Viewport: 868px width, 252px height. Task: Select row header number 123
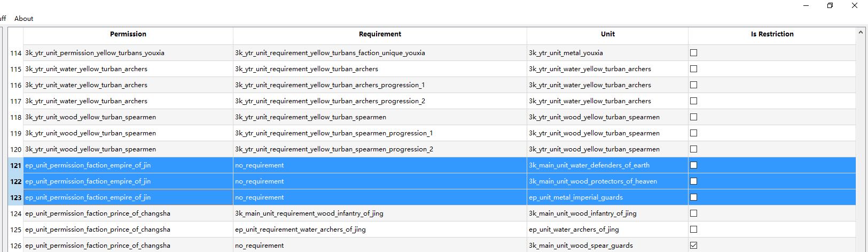(x=15, y=197)
